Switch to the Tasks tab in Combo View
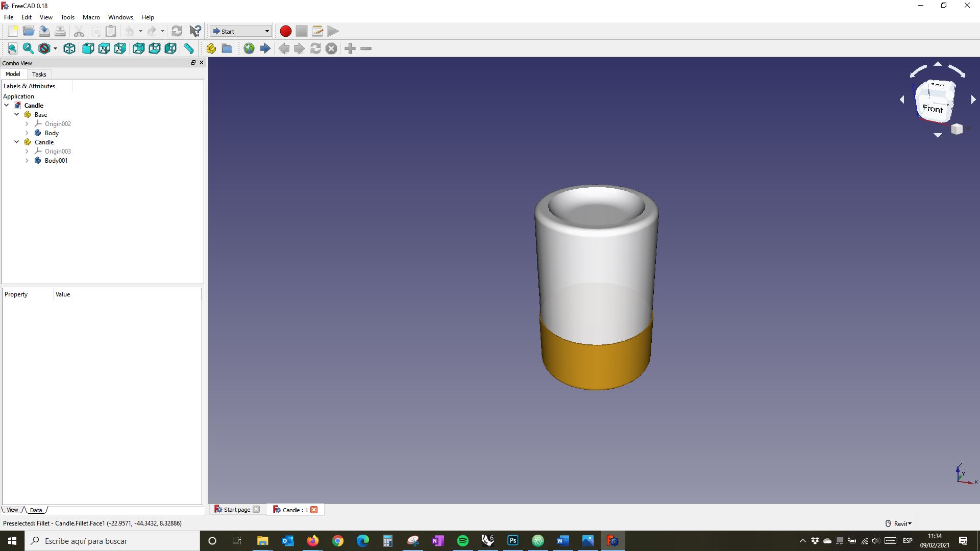 pos(38,74)
